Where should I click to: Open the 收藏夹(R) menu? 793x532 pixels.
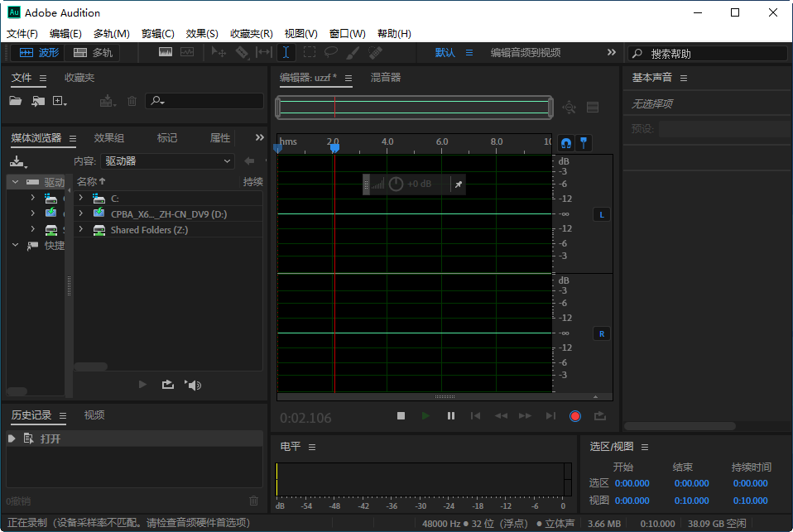(x=252, y=33)
